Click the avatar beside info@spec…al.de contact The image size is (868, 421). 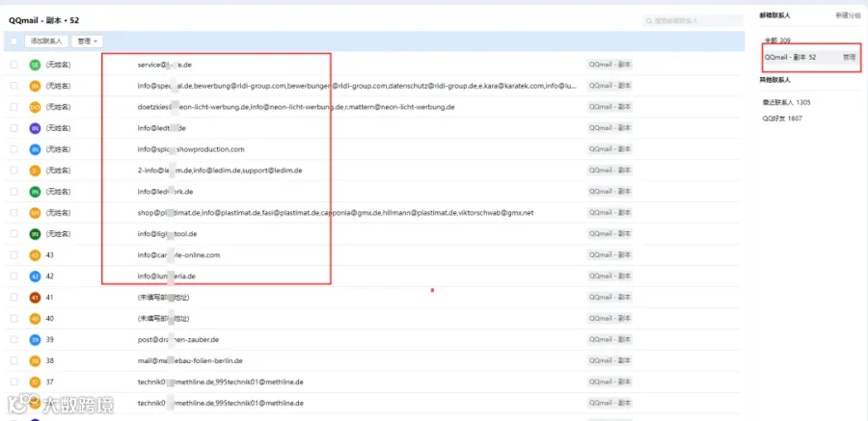coord(35,86)
